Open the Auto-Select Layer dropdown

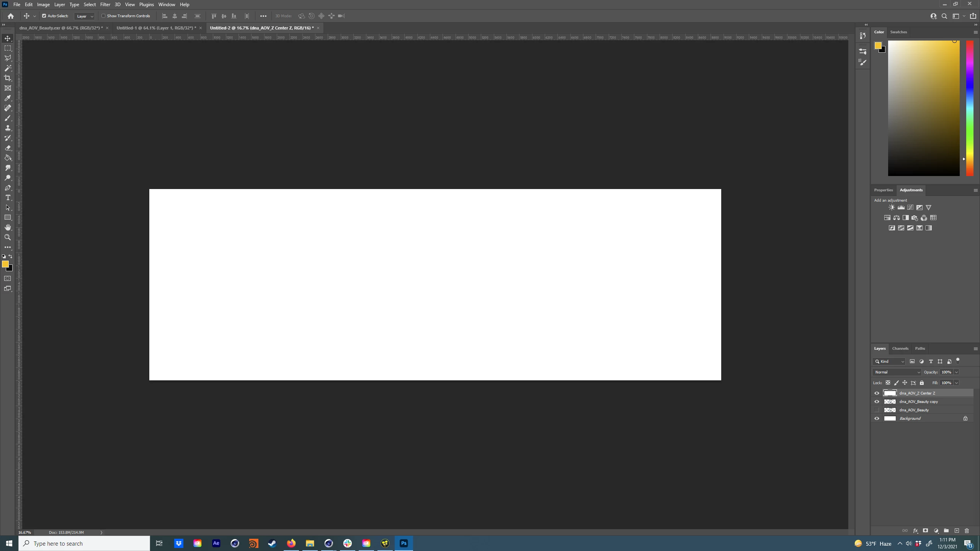(85, 16)
